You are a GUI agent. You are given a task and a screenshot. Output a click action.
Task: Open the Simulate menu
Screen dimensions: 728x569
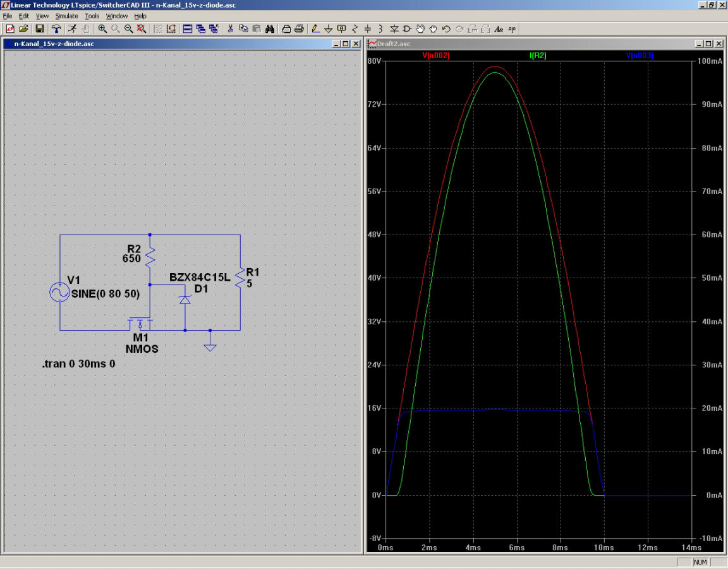[66, 16]
